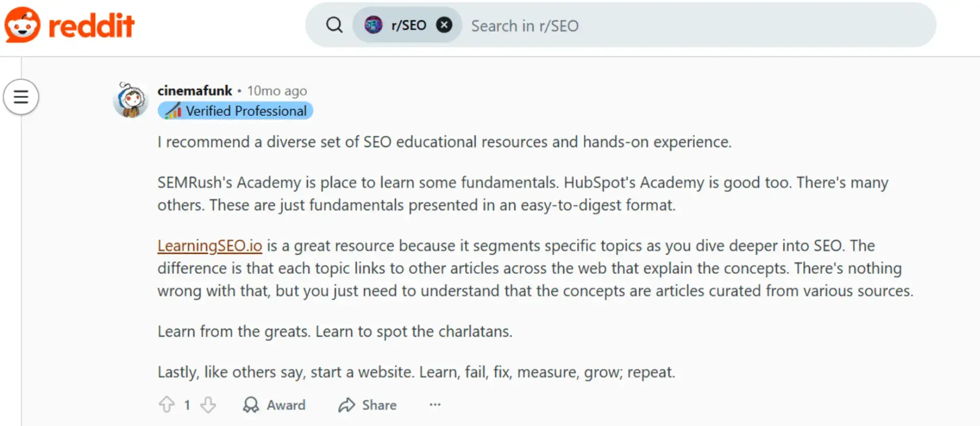This screenshot has height=426, width=980.
Task: Click the 10mo ago timestamp
Action: click(x=276, y=91)
